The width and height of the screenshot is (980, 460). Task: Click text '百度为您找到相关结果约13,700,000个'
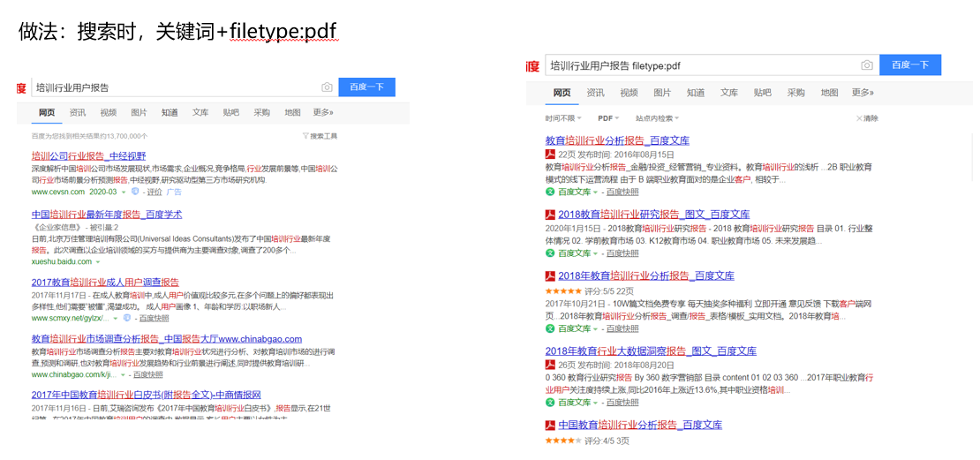pos(90,136)
